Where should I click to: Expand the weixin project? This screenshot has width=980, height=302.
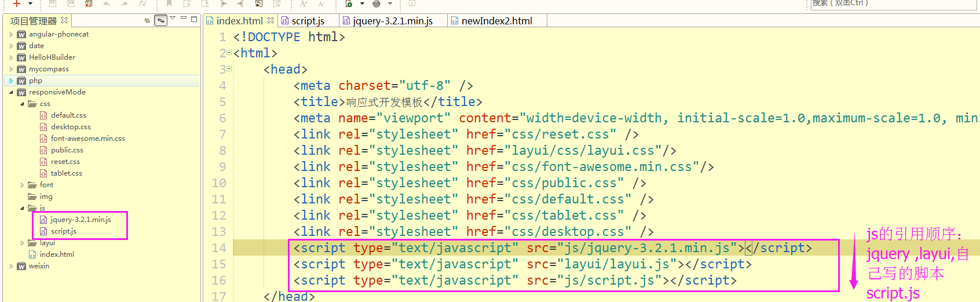coord(11,266)
